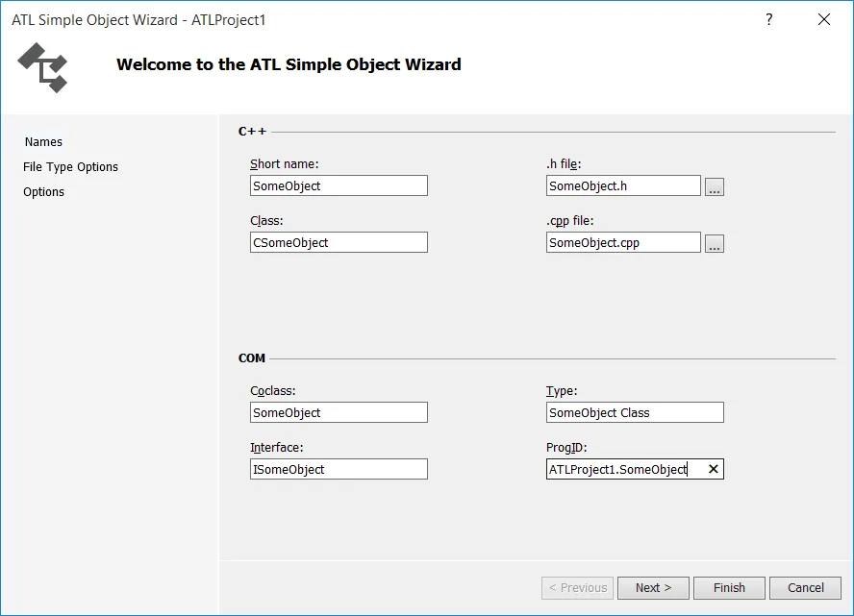The image size is (854, 616).
Task: Select the .cpp file text box
Action: pos(622,243)
